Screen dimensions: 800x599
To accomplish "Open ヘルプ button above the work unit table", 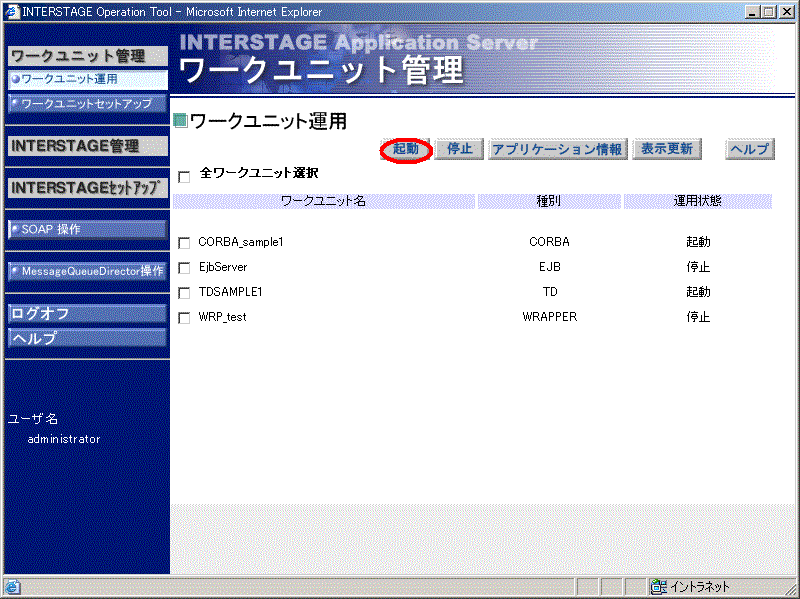I will 749,149.
